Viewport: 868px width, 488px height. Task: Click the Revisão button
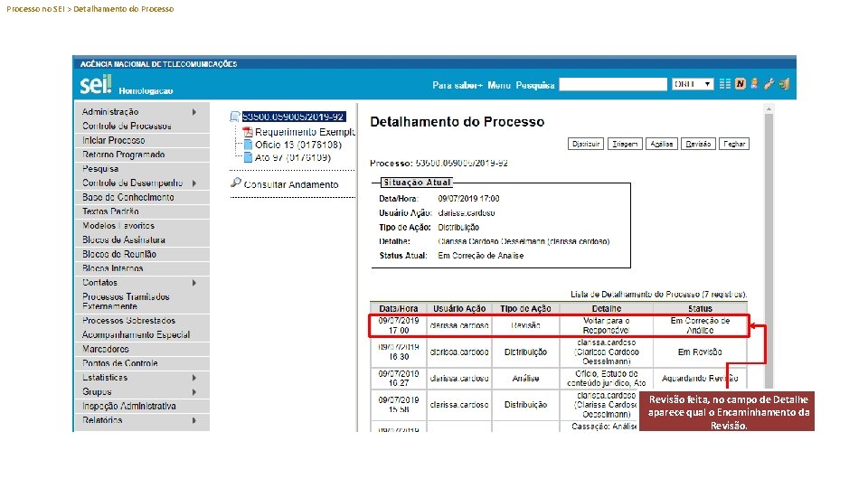[x=698, y=144]
